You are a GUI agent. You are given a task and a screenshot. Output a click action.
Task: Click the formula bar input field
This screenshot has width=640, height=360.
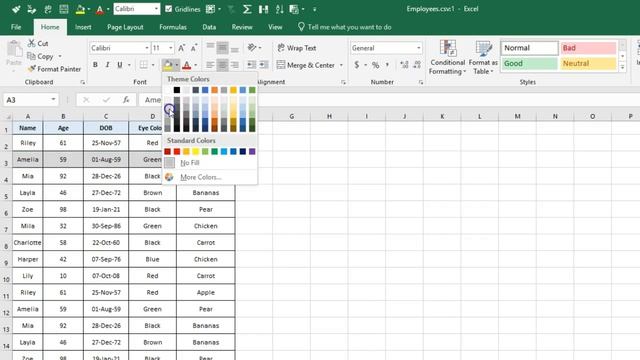point(388,100)
